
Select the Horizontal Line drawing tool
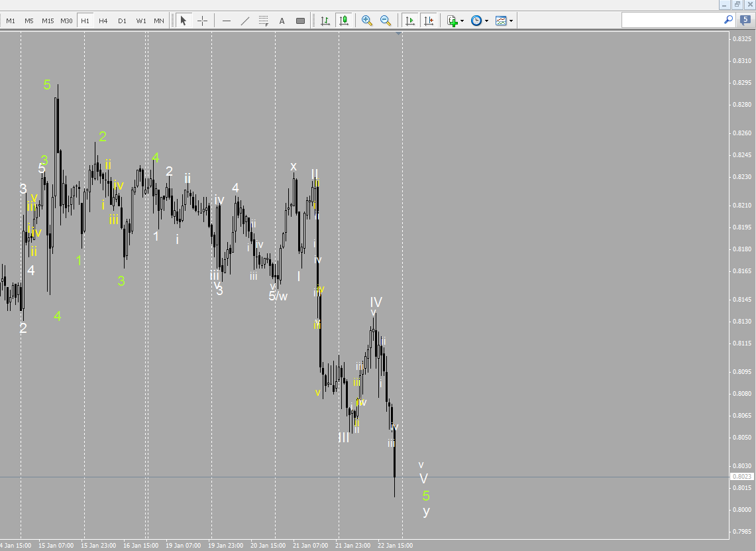(225, 21)
